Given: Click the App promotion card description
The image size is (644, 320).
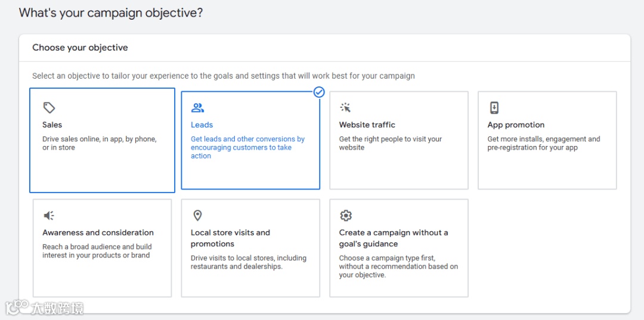Looking at the screenshot, I should pyautogui.click(x=543, y=143).
